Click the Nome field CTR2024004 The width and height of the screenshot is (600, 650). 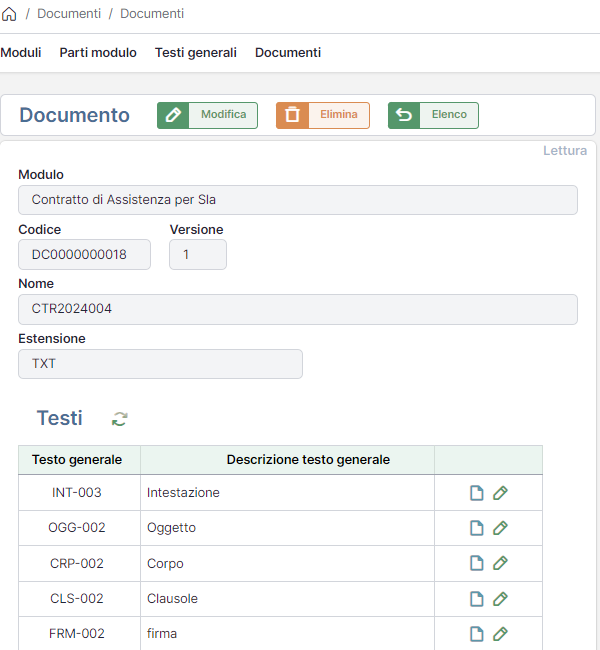click(298, 309)
